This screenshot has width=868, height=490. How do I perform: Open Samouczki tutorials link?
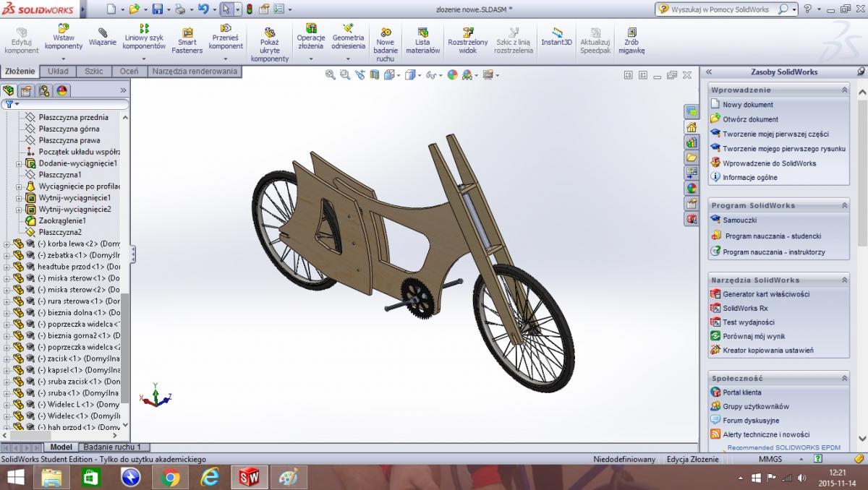coord(739,220)
